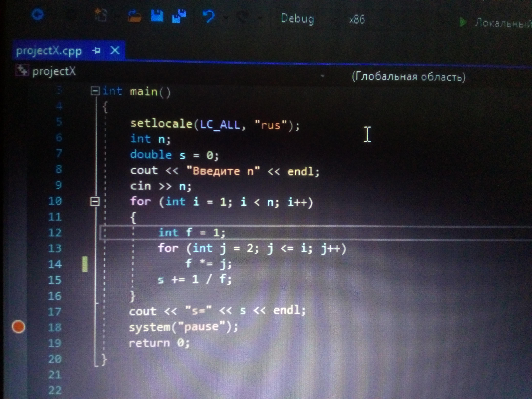Image resolution: width=532 pixels, height=399 pixels.
Task: Pin the projectX.cpp tab
Action: point(97,51)
